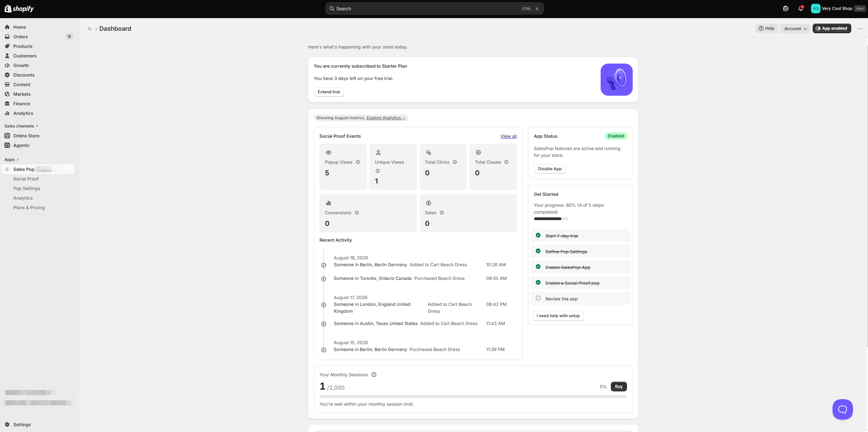Click the info icon next to Total Closes
The width and height of the screenshot is (868, 432).
(x=506, y=162)
